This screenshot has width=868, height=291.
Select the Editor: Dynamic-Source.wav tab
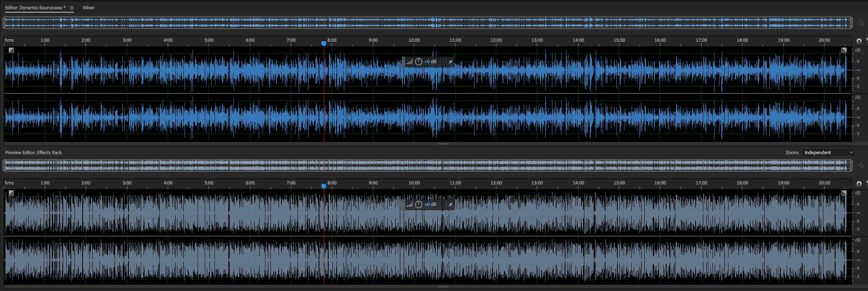[35, 8]
